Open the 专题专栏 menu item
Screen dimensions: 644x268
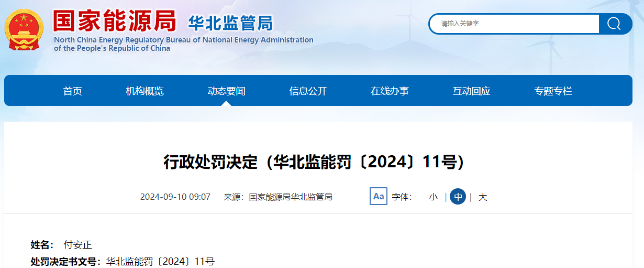[x=553, y=91]
